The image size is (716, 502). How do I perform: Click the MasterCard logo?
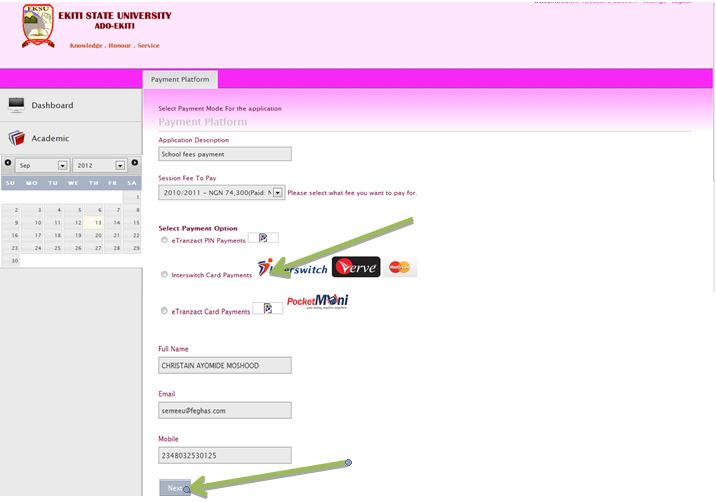click(x=400, y=267)
